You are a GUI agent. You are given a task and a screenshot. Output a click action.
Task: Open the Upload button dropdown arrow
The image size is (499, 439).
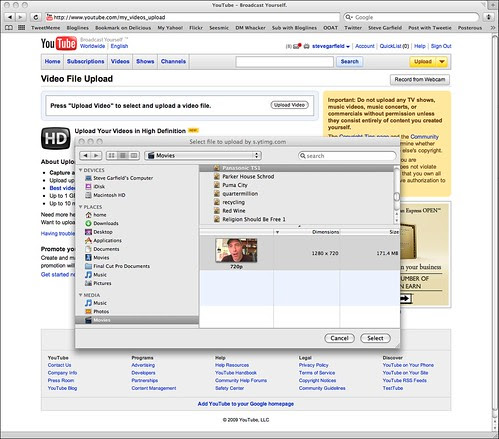coord(442,62)
